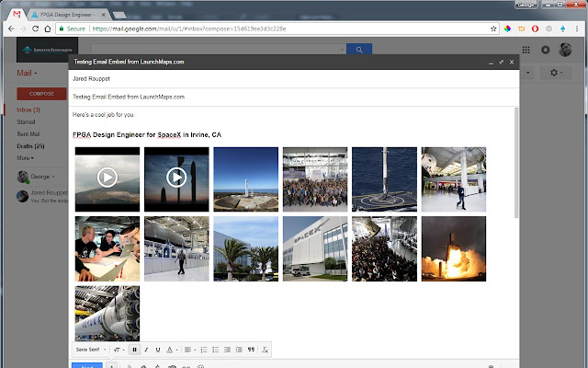Toggle underline formatting in compose toolbar
Viewport: 588px width, 368px height.
[x=158, y=350]
